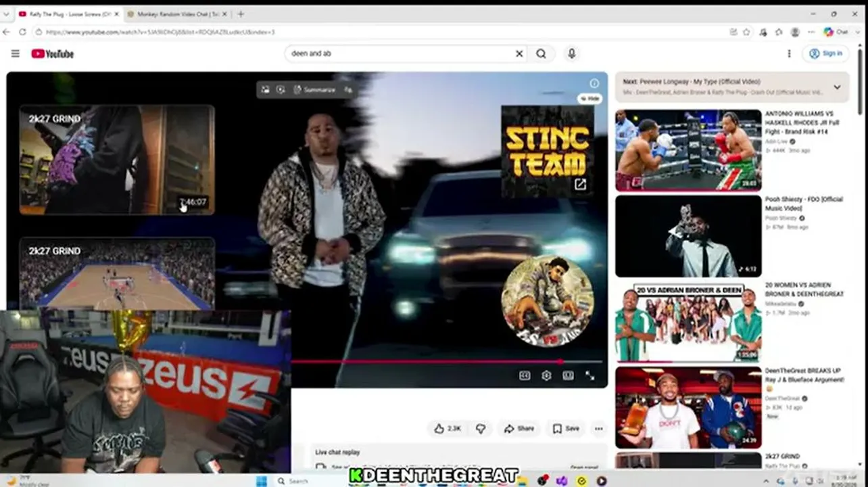Seek on the red video progress bar
The image size is (868, 487).
[x=446, y=362]
